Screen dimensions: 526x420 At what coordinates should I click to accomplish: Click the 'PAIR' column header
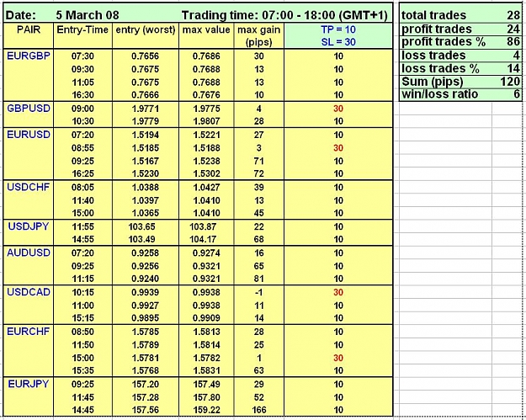click(29, 29)
